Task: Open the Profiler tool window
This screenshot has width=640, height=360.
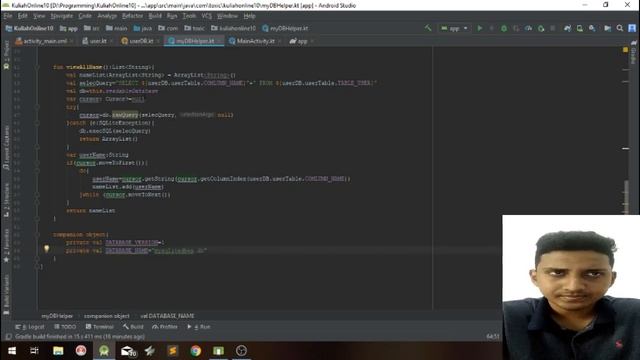Action: 165,327
